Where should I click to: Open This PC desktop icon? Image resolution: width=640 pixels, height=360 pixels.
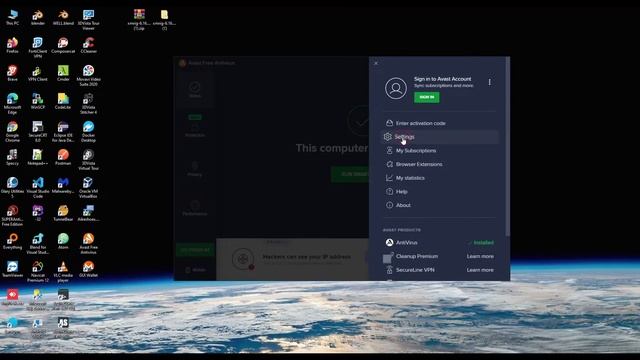(x=12, y=18)
